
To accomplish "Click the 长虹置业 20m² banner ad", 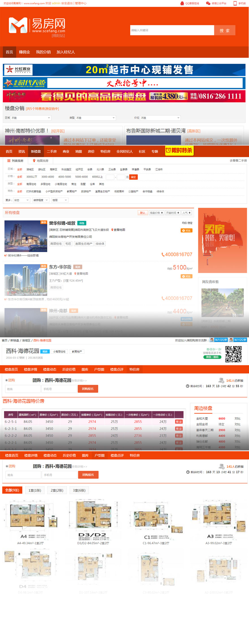I will (x=124, y=70).
